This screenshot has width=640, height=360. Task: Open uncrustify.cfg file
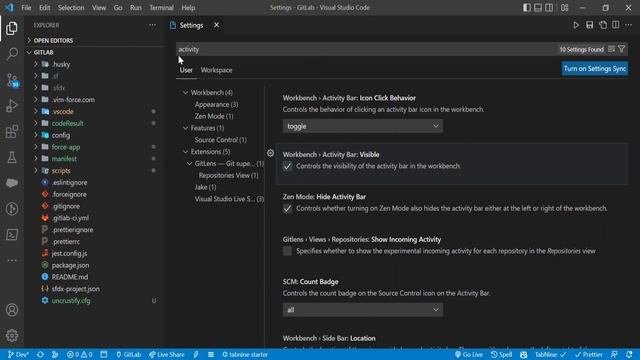71,301
